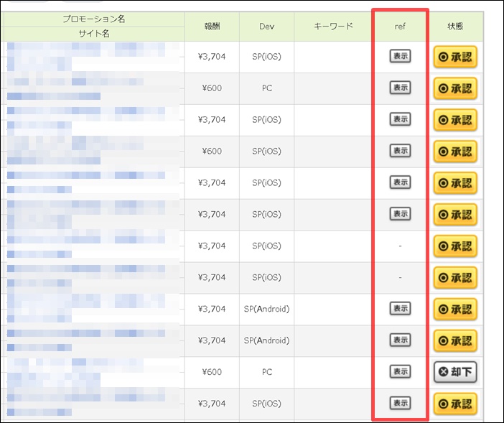Click 承認 in the last table row
504x423 pixels.
coord(455,404)
